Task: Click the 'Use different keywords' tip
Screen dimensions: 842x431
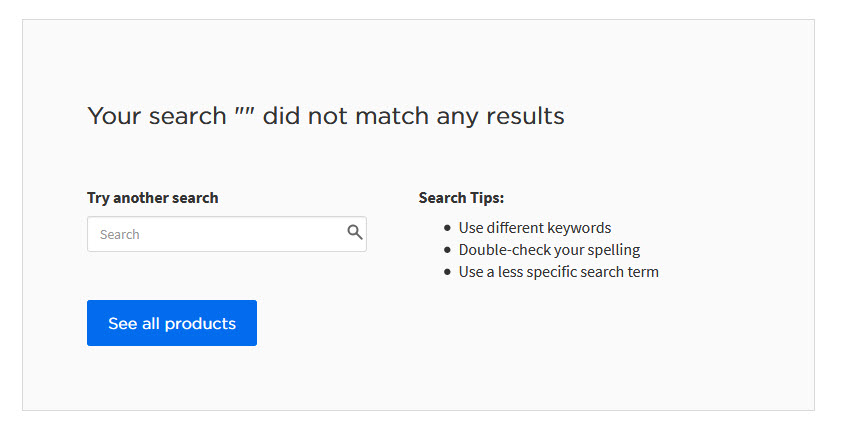Action: click(x=535, y=228)
